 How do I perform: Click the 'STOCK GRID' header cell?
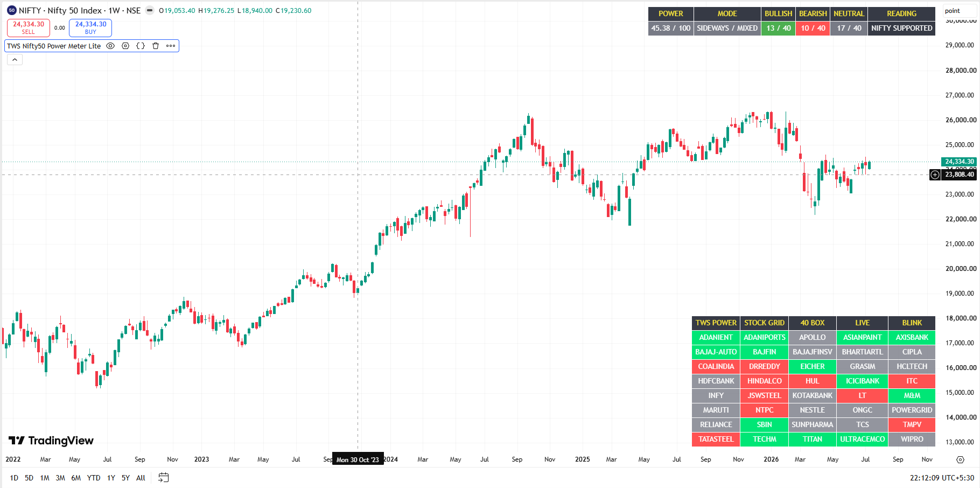coord(765,323)
